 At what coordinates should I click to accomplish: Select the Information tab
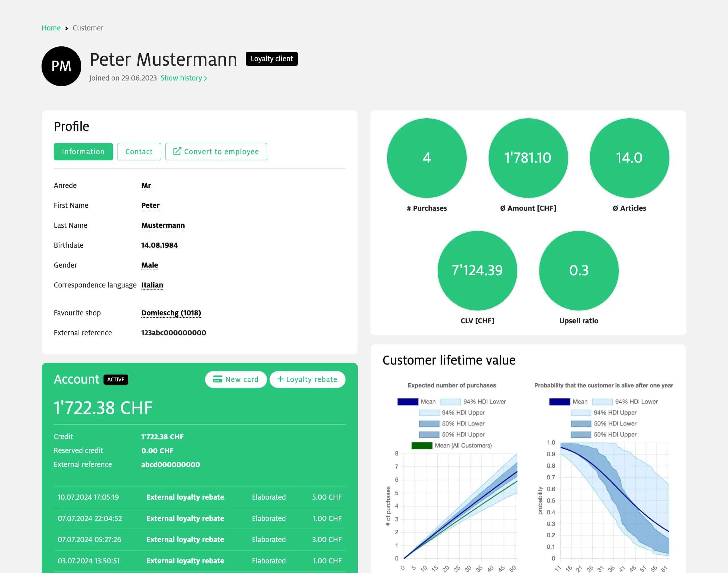point(83,151)
